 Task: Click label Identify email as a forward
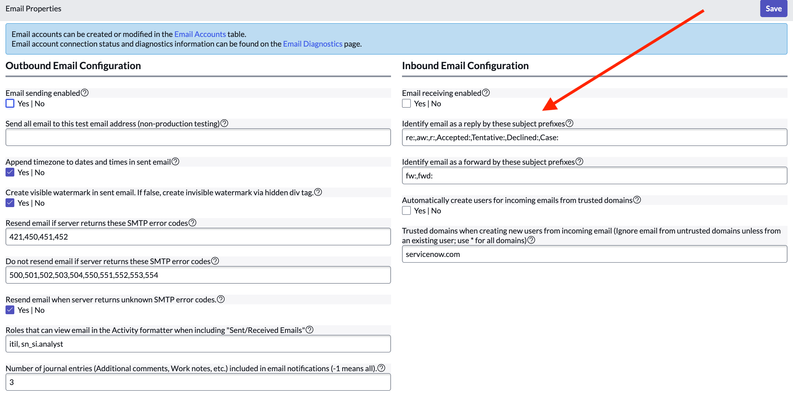(489, 162)
